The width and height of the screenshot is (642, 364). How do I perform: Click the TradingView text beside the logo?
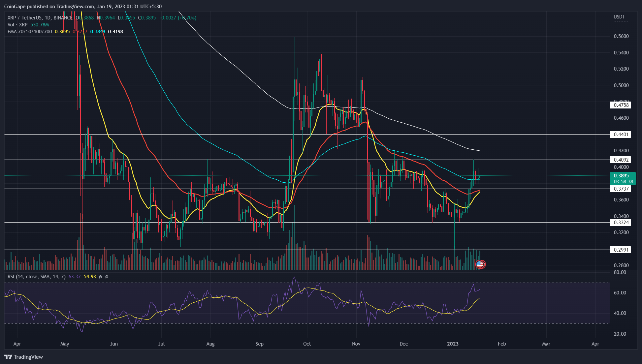tap(28, 357)
